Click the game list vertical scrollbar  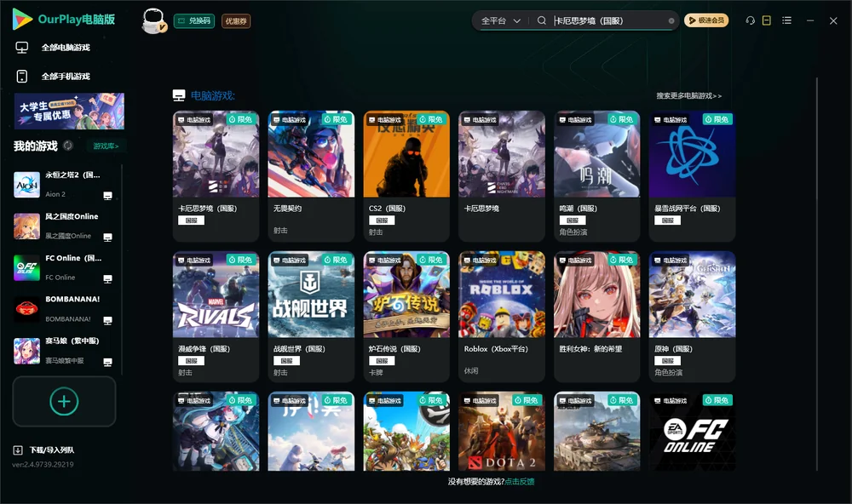817,274
